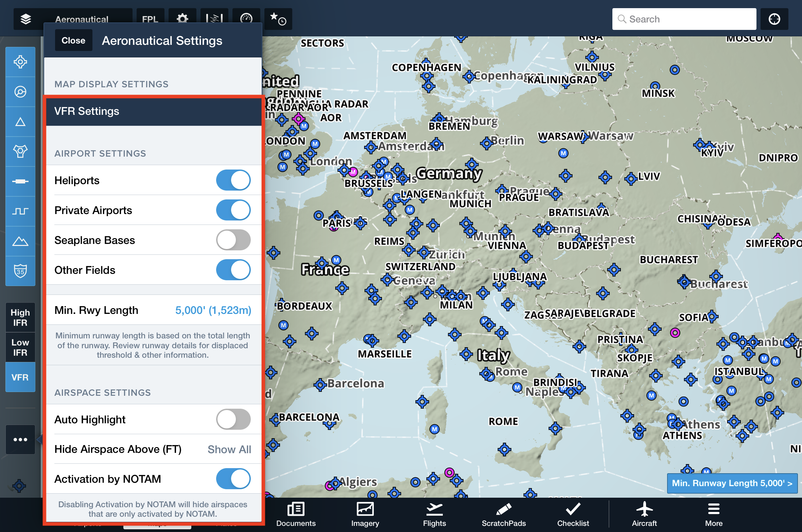Toggle Heliports switch off

233,180
